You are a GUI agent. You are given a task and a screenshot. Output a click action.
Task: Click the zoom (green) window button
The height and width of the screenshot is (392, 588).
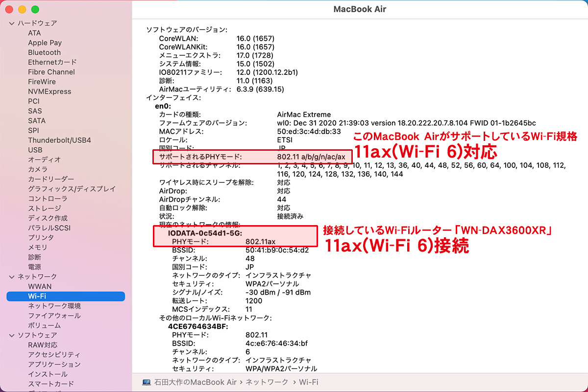coord(35,10)
